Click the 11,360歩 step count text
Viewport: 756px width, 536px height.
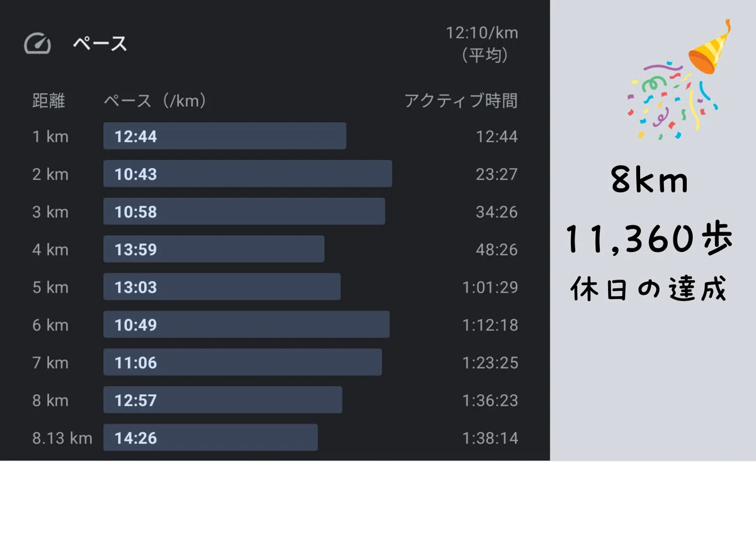649,239
